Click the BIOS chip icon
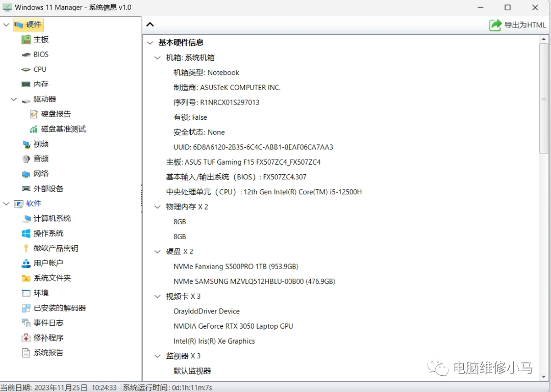 coord(26,55)
